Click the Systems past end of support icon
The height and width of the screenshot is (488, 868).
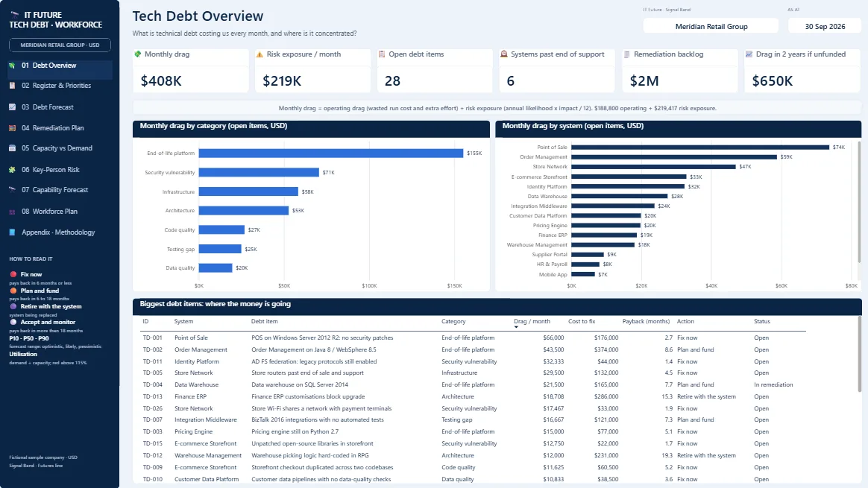point(504,54)
